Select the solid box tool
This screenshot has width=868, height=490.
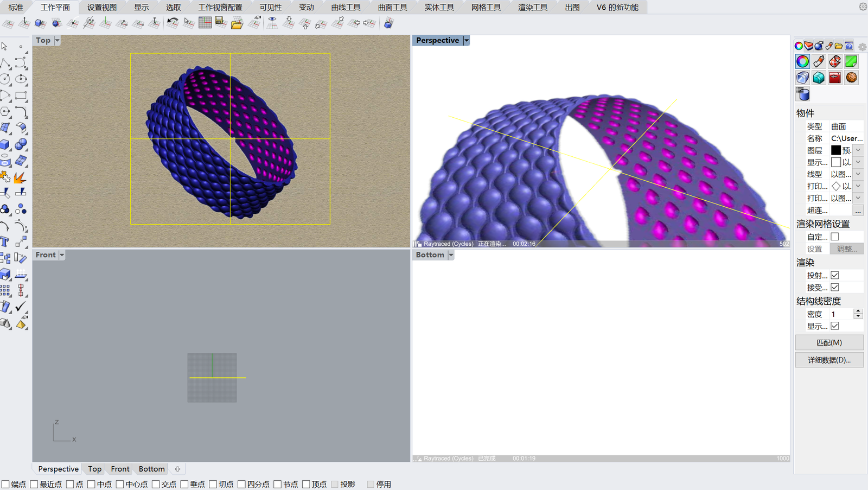click(5, 144)
